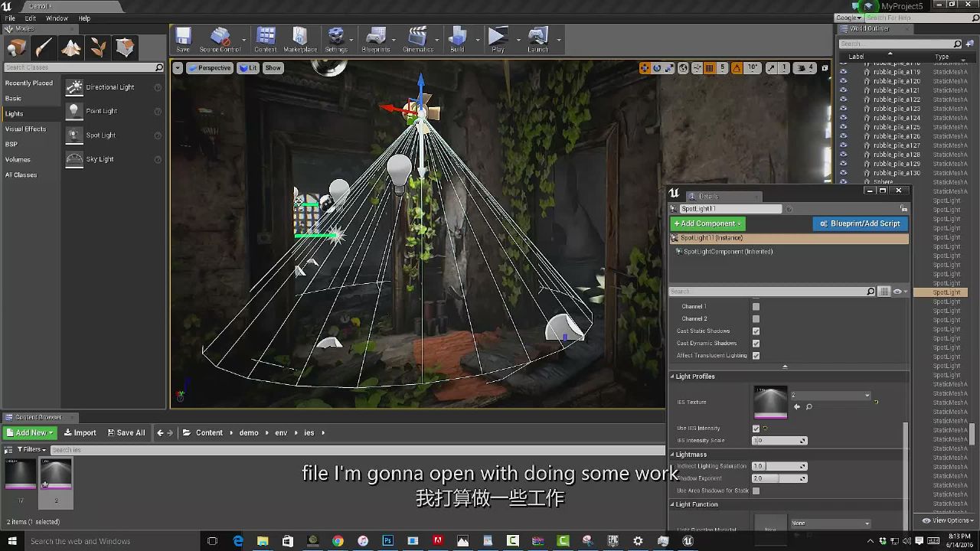Open the Help menu
The image size is (980, 551).
(x=84, y=18)
